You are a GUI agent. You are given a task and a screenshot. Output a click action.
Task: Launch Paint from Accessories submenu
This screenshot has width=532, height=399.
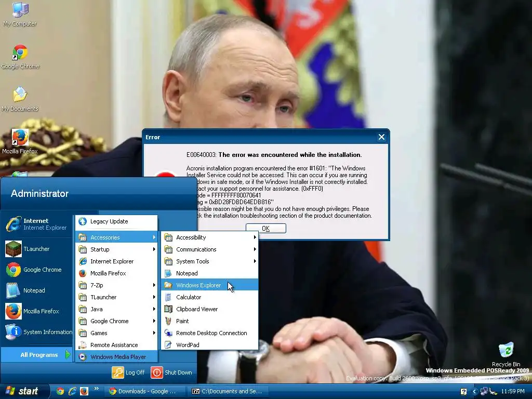coord(210,321)
